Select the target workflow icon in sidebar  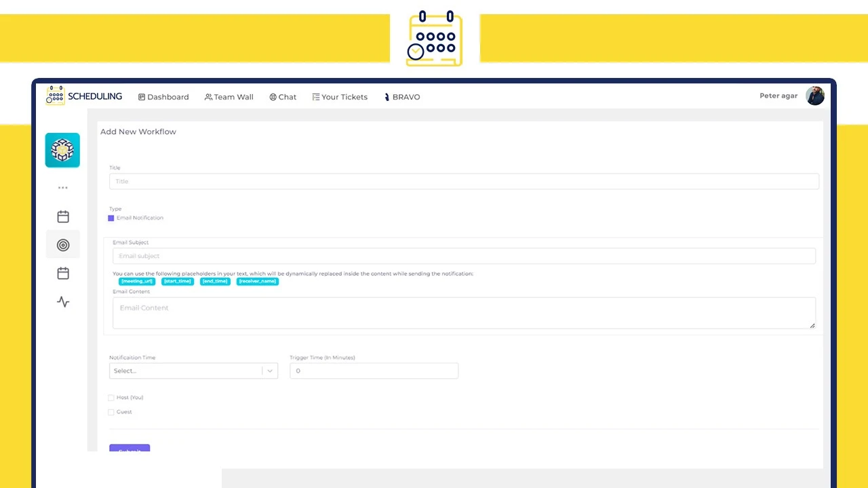click(63, 245)
